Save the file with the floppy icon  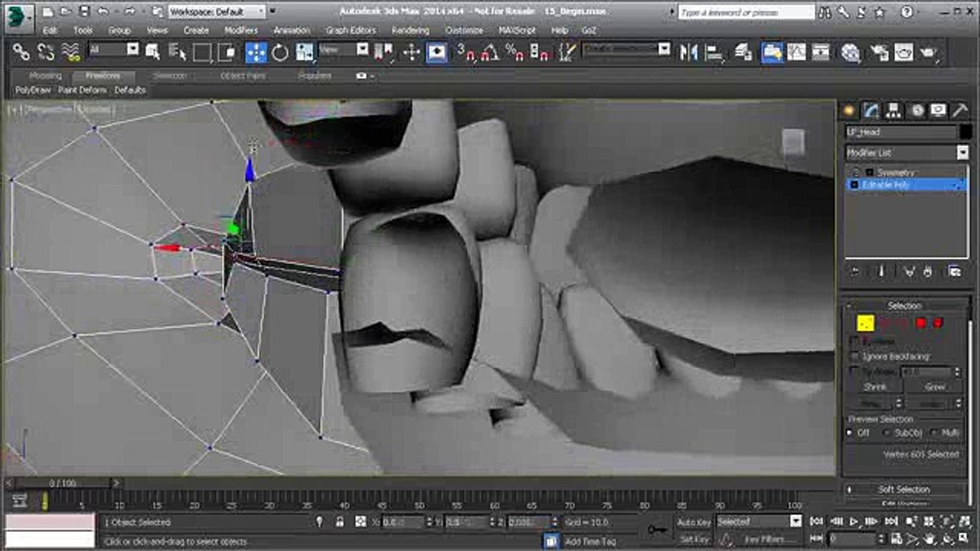click(84, 11)
